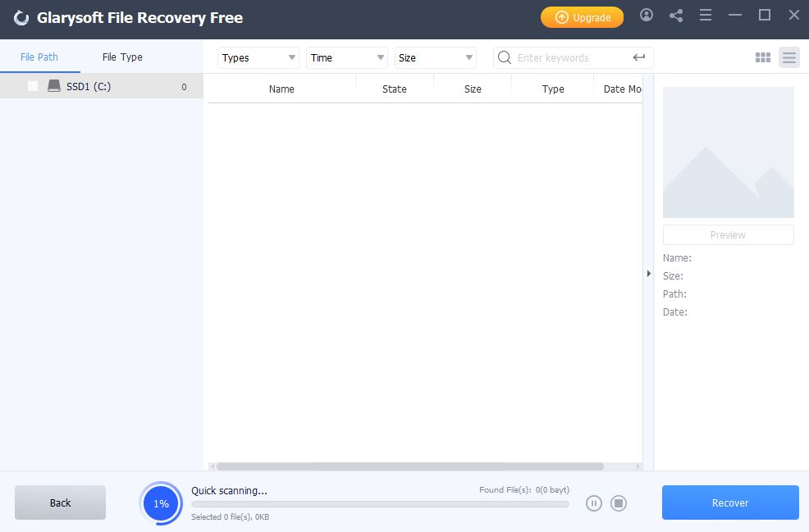This screenshot has height=532, width=809.
Task: Click the Recover button
Action: (730, 502)
